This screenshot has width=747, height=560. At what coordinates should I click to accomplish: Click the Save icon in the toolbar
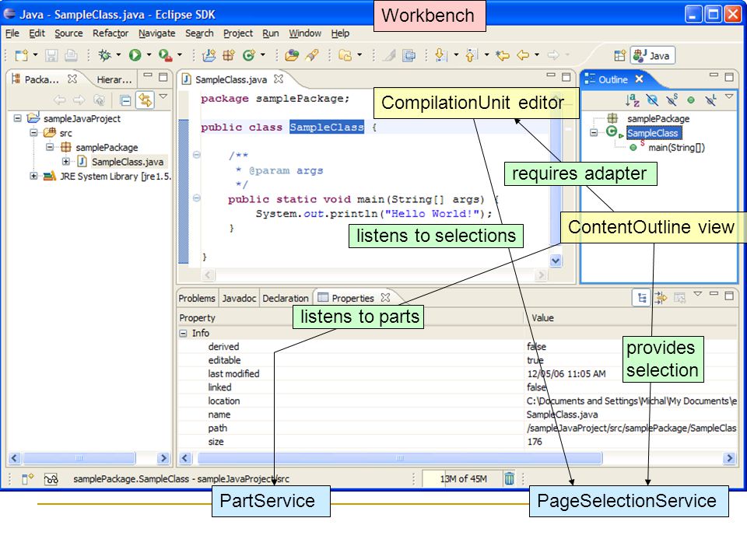click(x=51, y=55)
